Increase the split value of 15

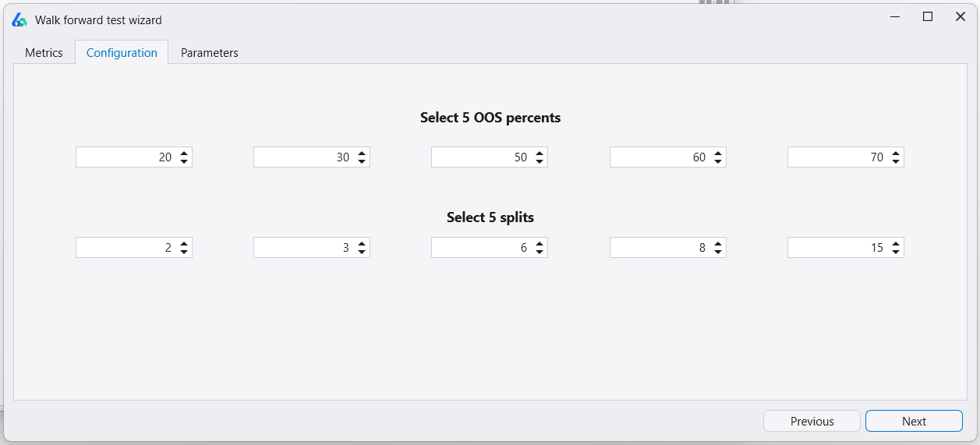(896, 244)
